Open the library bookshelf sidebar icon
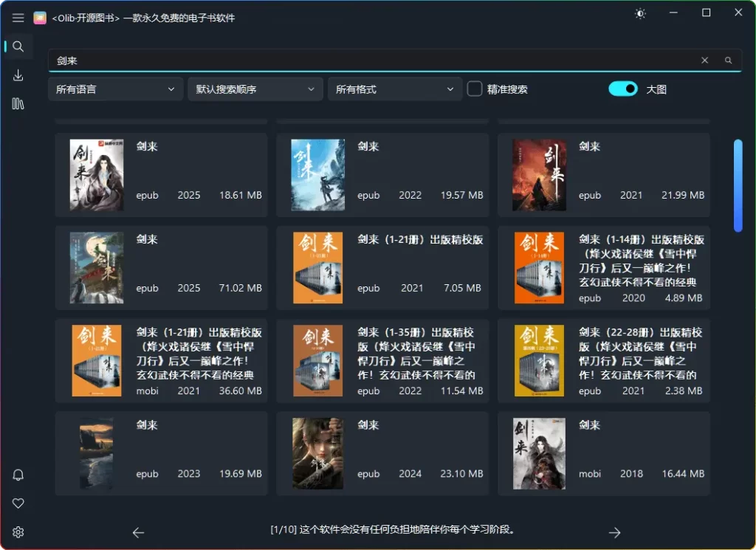 (18, 103)
